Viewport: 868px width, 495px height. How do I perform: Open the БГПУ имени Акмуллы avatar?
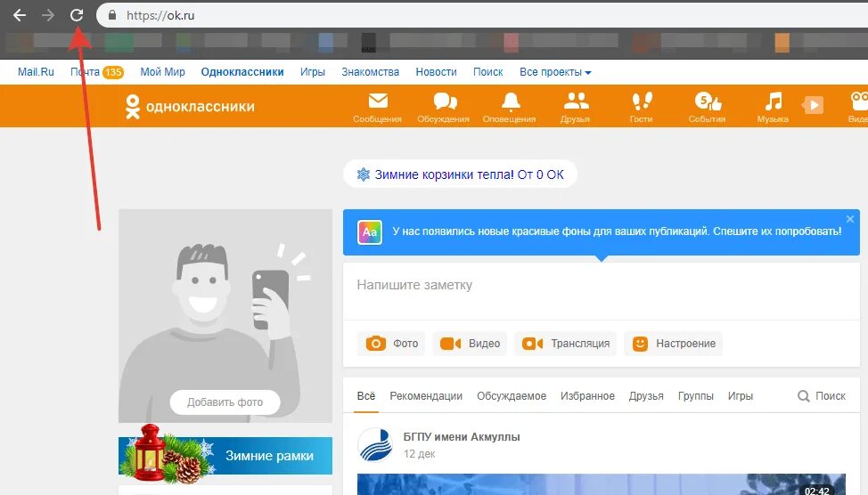(375, 444)
